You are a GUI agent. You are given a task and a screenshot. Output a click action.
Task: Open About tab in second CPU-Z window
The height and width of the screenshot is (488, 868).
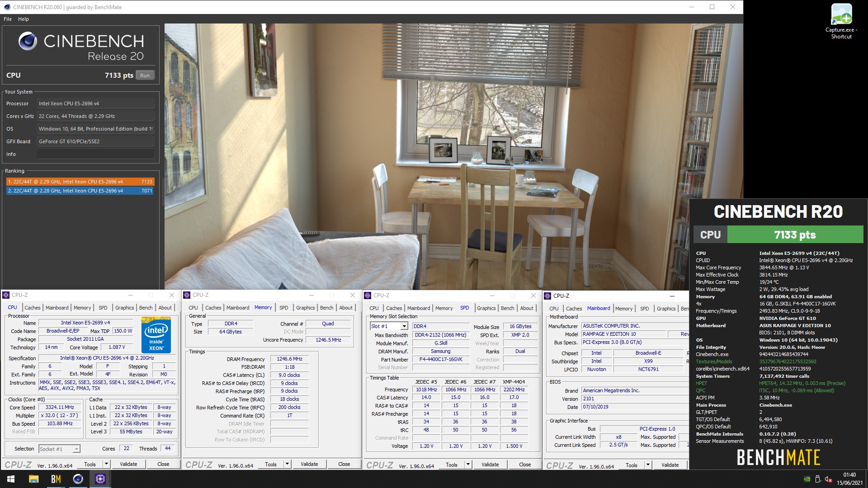click(x=346, y=308)
